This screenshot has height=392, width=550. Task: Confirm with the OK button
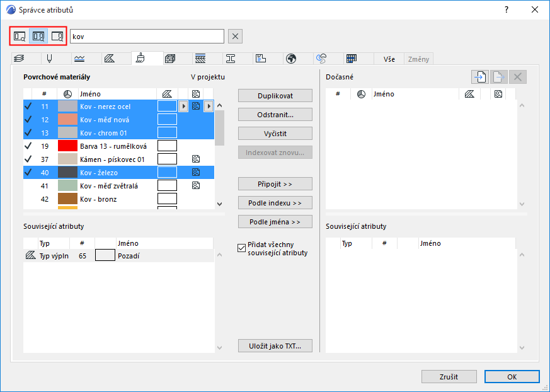click(512, 377)
